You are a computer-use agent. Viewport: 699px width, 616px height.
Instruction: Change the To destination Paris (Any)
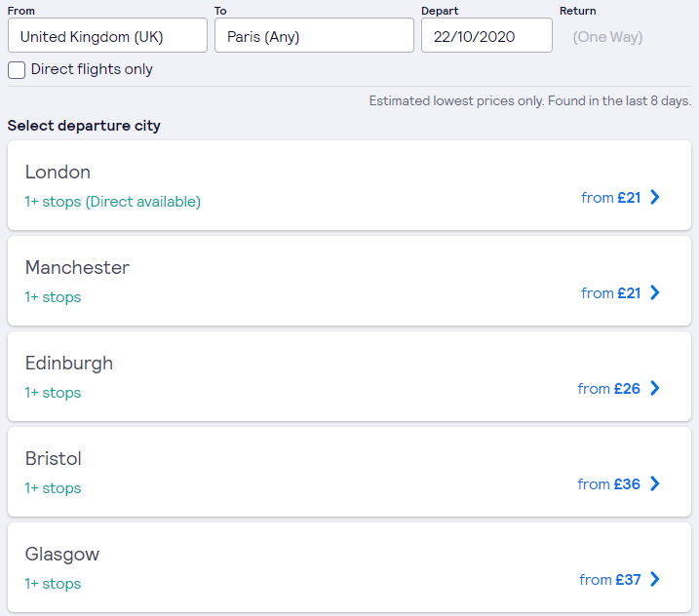coord(314,37)
